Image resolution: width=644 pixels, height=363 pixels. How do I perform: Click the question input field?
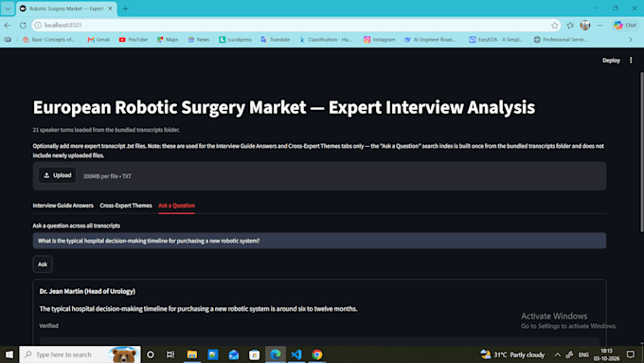tap(319, 241)
